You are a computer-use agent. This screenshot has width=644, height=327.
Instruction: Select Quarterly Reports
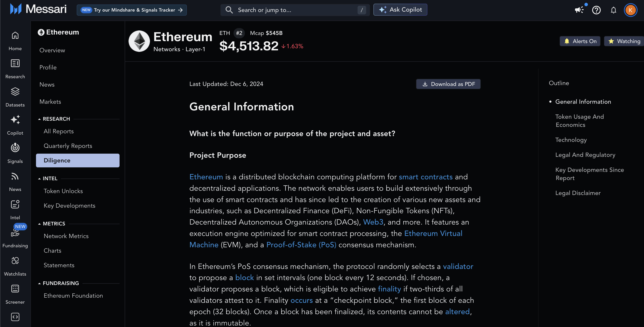point(68,146)
